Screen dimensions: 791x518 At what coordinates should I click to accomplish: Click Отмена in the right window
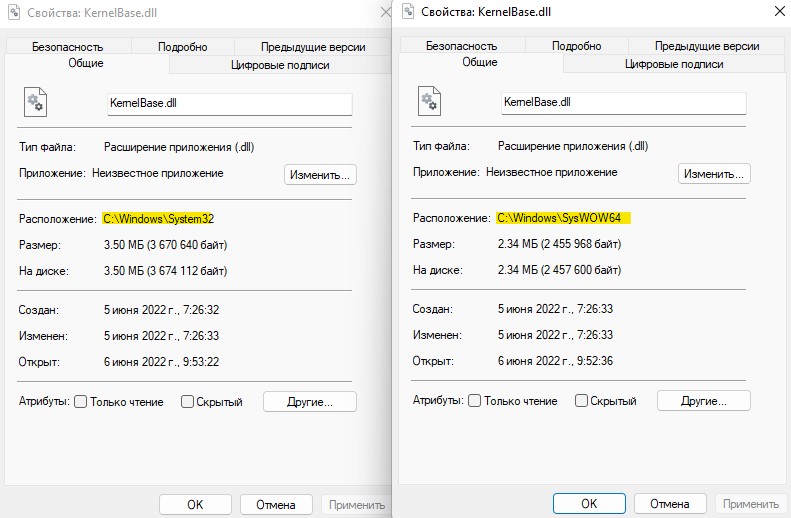(670, 503)
